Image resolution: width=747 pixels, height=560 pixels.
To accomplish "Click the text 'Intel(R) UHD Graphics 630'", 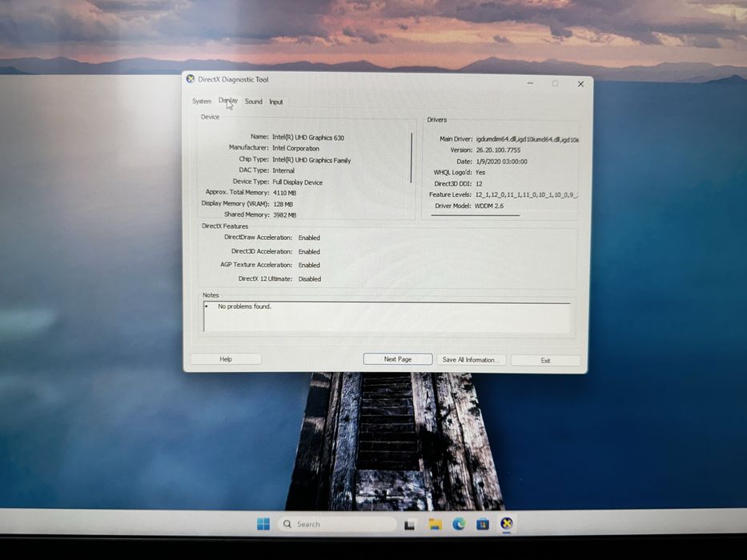I will tap(308, 138).
